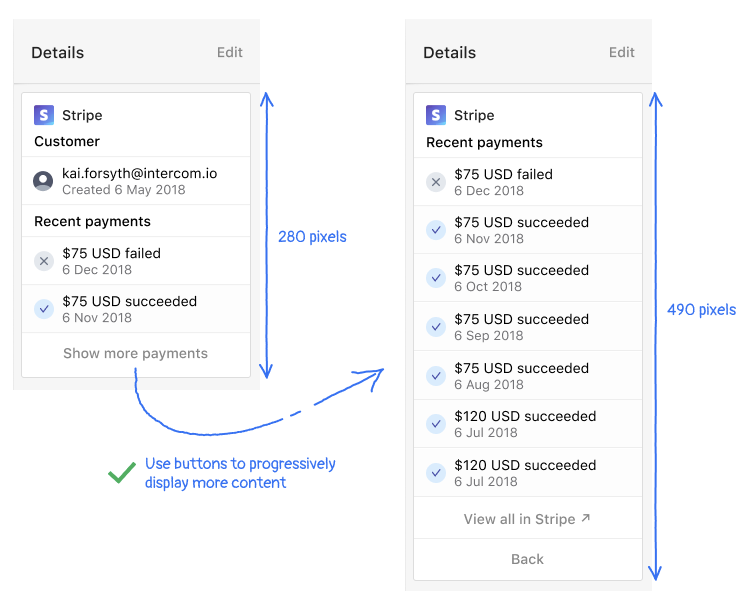Click check icon beside 6 Sep 2018 payment
This screenshot has height=604, width=755.
click(x=435, y=327)
